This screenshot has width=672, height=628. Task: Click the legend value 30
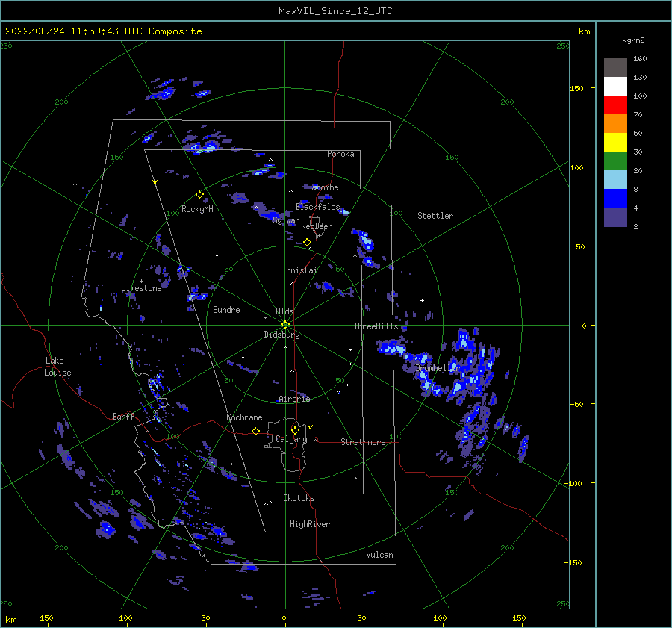click(638, 152)
